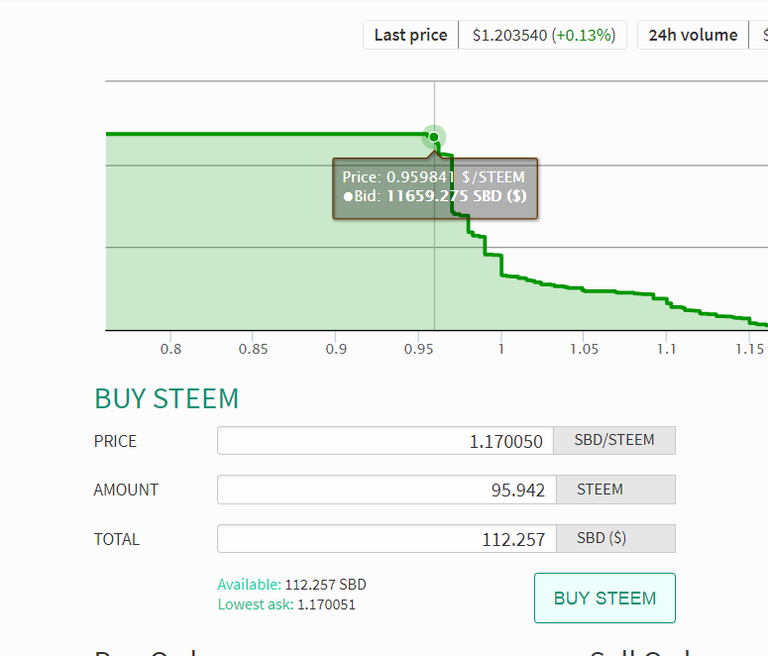Viewport: 768px width, 656px height.
Task: Focus the PRICE input field
Action: pyautogui.click(x=385, y=441)
